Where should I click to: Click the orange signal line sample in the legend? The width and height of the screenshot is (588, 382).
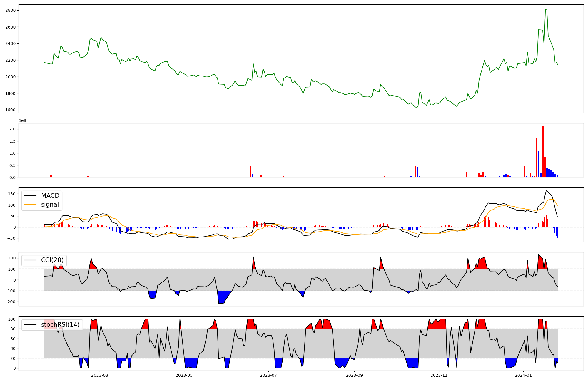(x=30, y=205)
